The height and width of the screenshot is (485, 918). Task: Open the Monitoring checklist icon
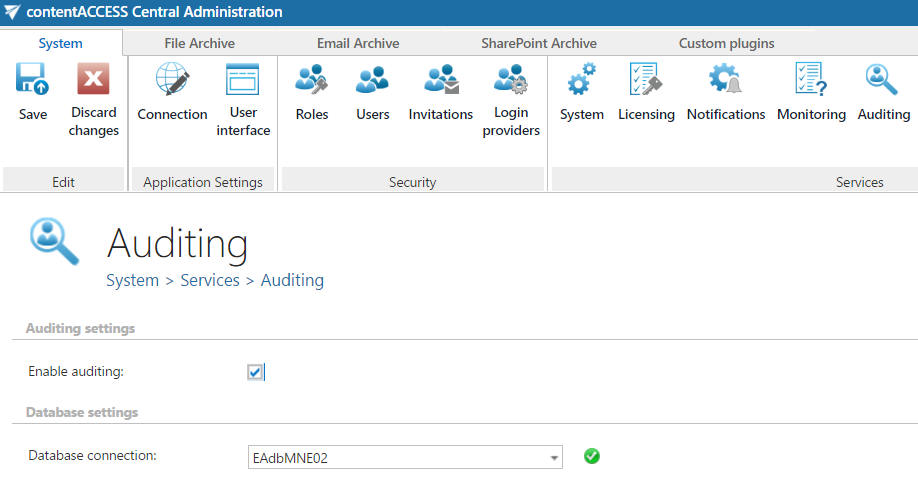pyautogui.click(x=811, y=79)
